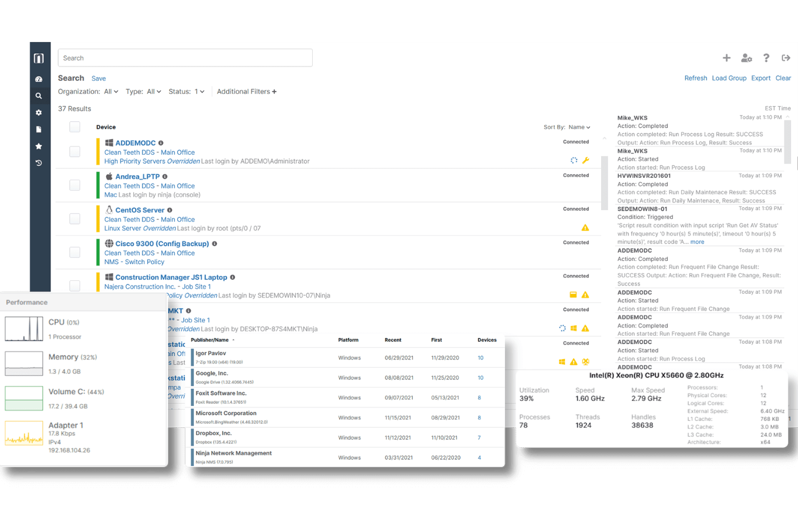Select the Adapter 1 network graph thumbnail
This screenshot has height=532, width=798.
pos(24,433)
